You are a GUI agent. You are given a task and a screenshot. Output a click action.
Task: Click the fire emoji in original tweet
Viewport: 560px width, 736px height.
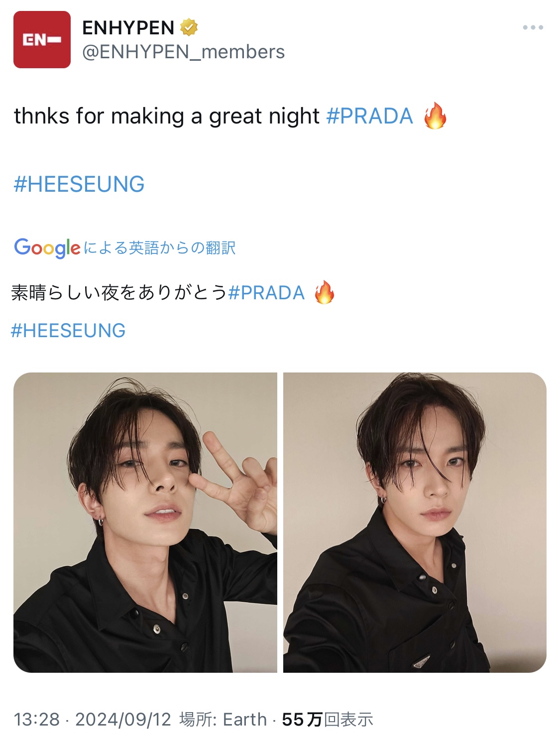(x=435, y=116)
